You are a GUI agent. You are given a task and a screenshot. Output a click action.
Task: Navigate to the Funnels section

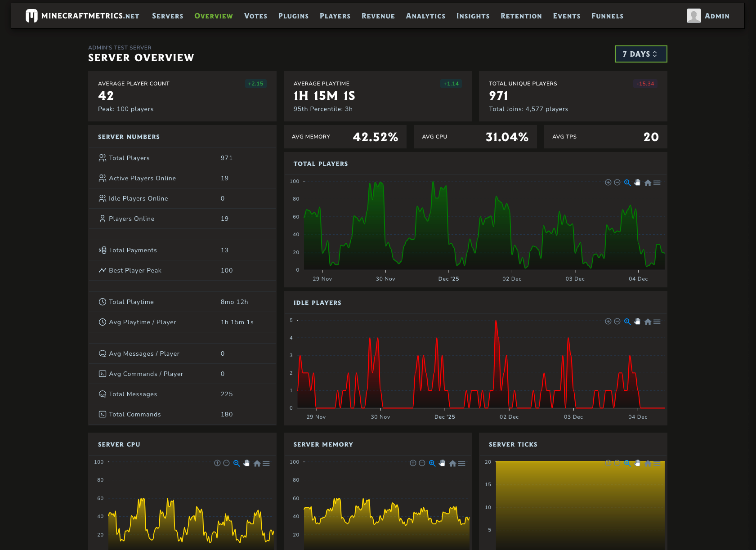tap(607, 16)
